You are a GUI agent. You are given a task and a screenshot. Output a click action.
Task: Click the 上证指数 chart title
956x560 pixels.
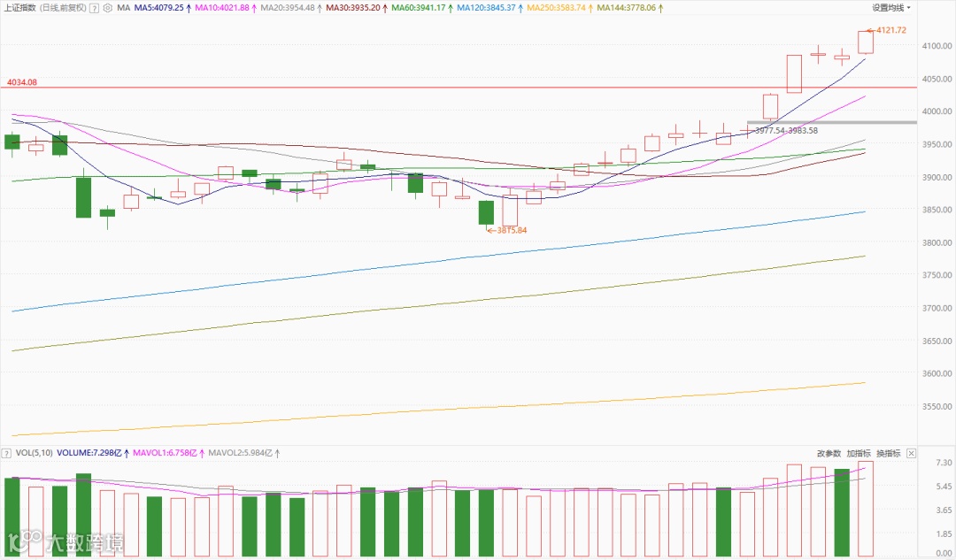click(20, 8)
